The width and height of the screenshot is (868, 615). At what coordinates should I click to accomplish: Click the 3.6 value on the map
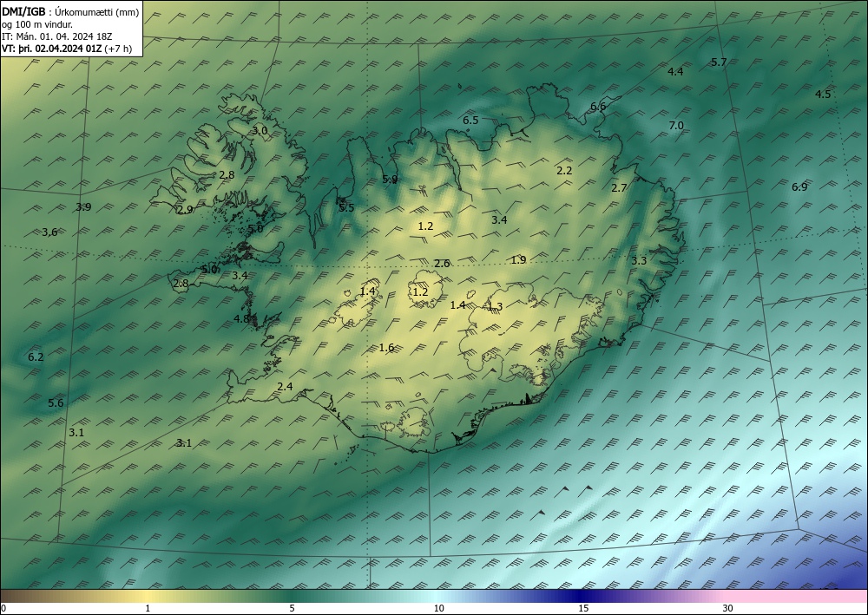coord(49,232)
